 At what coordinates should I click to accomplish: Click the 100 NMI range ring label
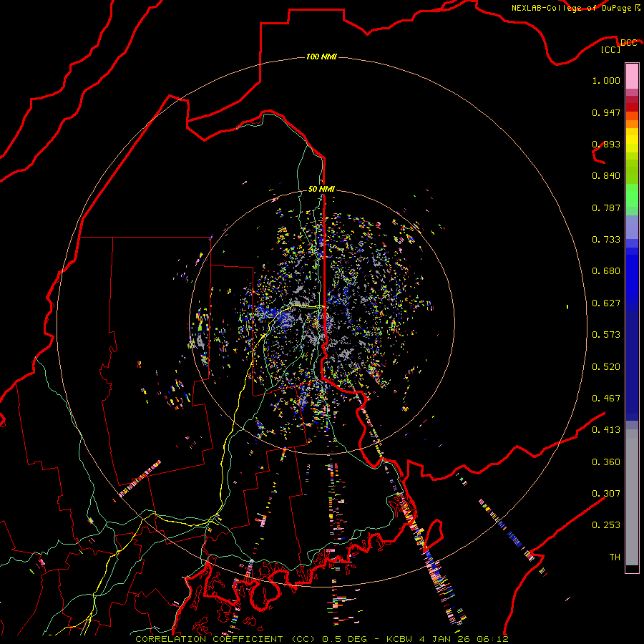[x=321, y=57]
